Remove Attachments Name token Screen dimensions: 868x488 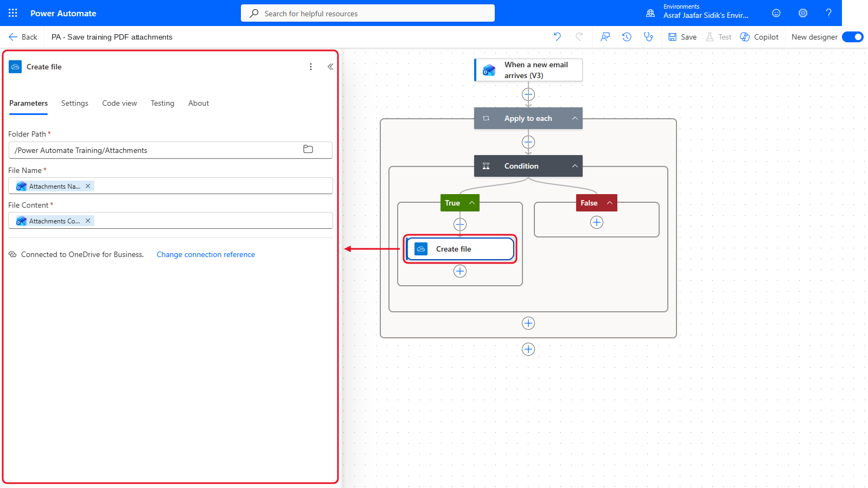pos(88,186)
